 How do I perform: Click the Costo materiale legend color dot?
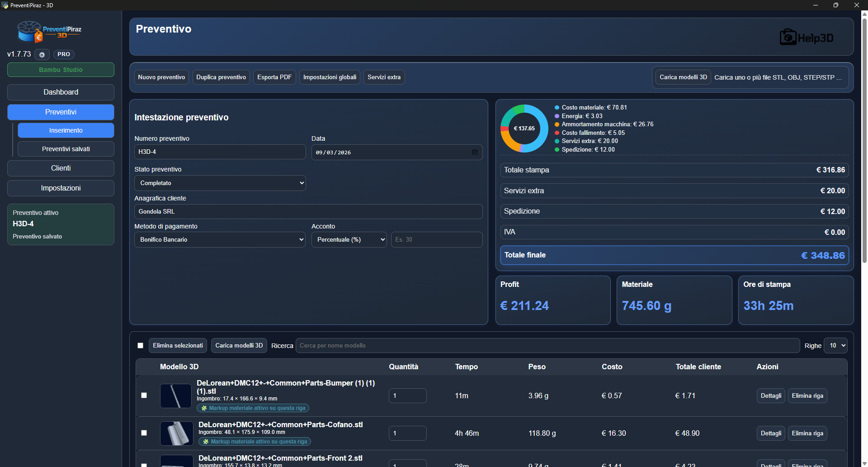pyautogui.click(x=557, y=108)
